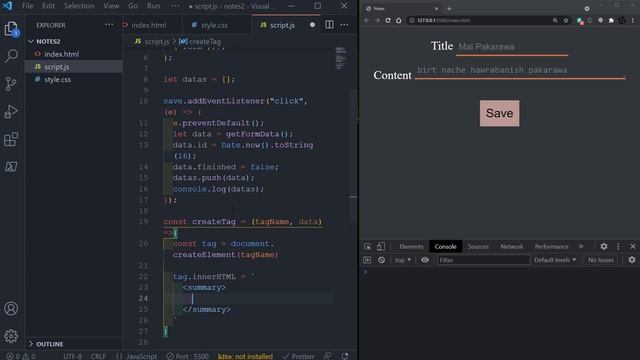The height and width of the screenshot is (360, 640).
Task: Open DevTools Settings gear
Action: (604, 246)
